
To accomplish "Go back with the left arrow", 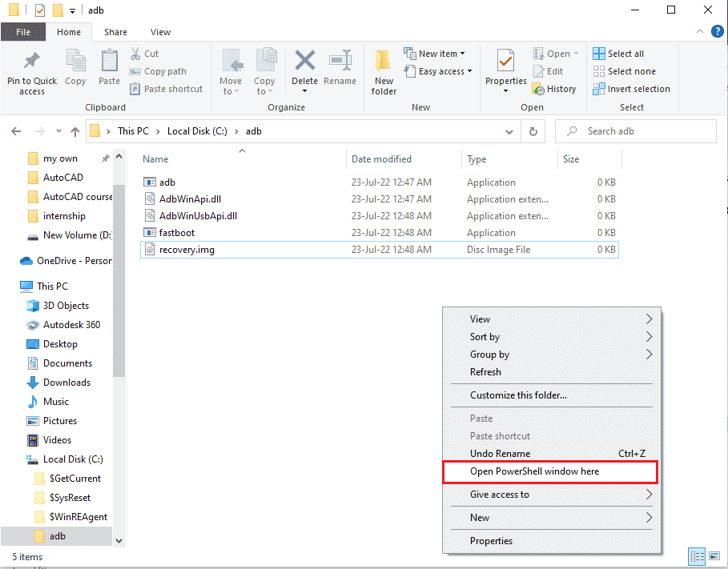I will pos(16,131).
